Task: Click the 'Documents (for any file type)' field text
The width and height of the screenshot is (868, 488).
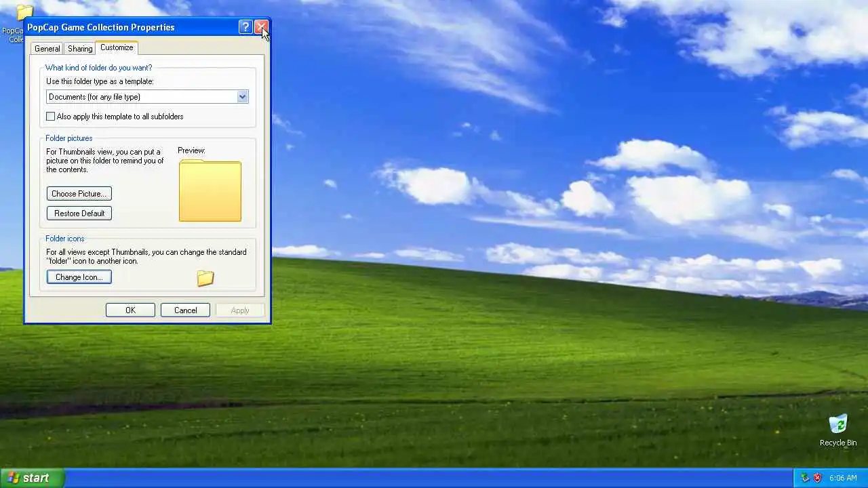Action: [x=94, y=97]
